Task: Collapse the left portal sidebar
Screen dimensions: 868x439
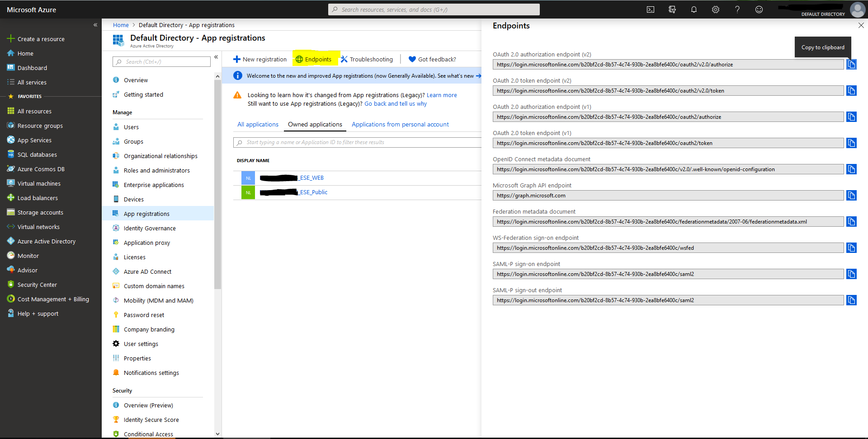Action: coord(95,25)
